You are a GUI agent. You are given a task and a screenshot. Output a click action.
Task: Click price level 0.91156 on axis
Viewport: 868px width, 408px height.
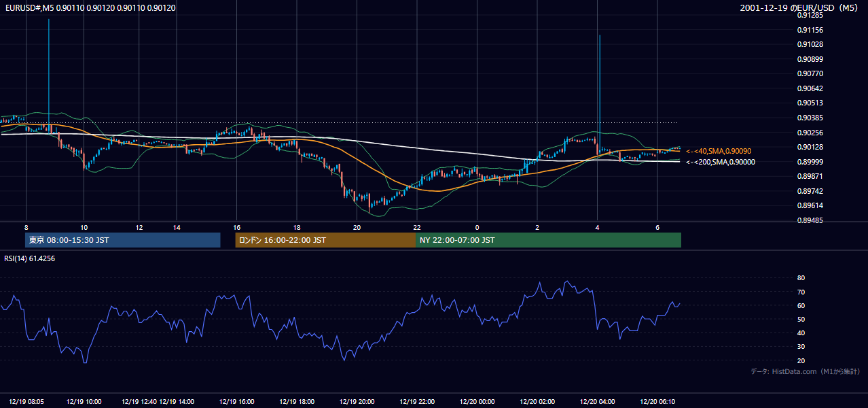(x=810, y=30)
